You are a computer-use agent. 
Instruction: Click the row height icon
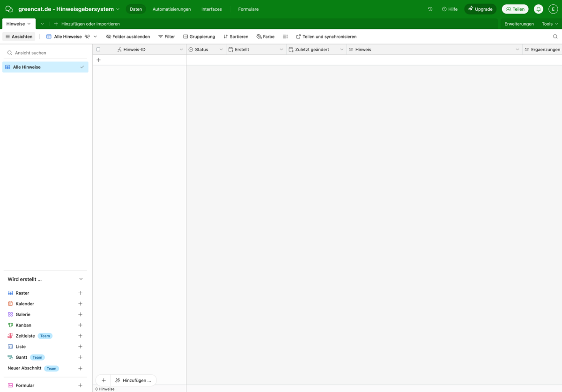pyautogui.click(x=285, y=37)
